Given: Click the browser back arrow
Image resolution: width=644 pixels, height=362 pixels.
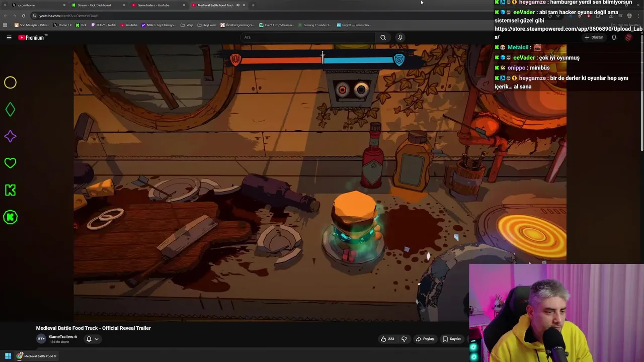Looking at the screenshot, I should [6, 16].
